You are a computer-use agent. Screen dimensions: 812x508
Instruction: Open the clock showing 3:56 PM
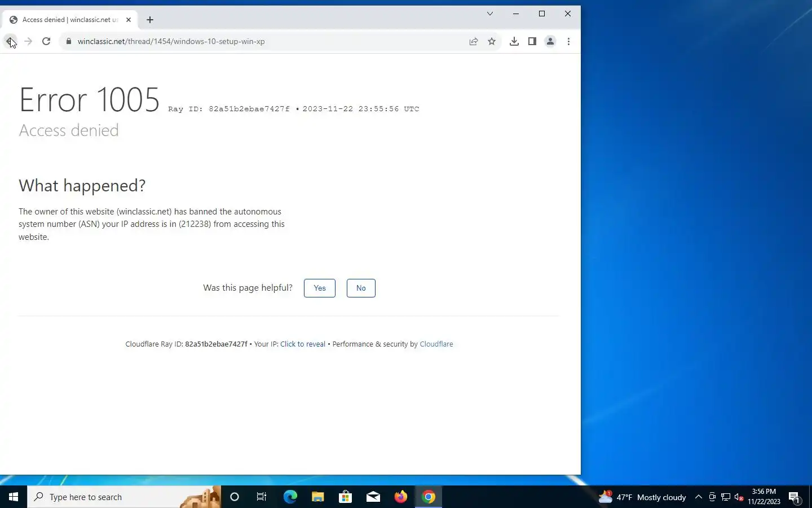click(764, 497)
